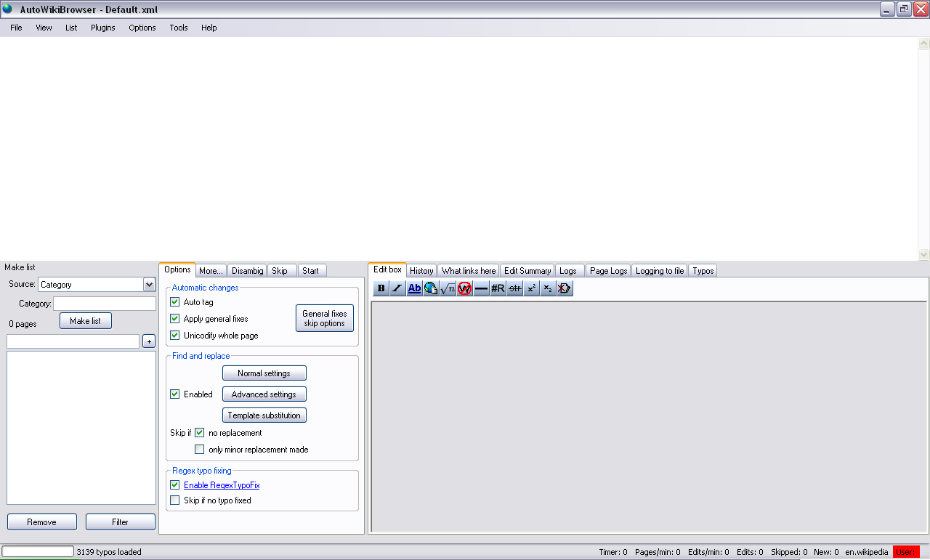
Task: Insert redirect with the #R icon
Action: tap(498, 288)
